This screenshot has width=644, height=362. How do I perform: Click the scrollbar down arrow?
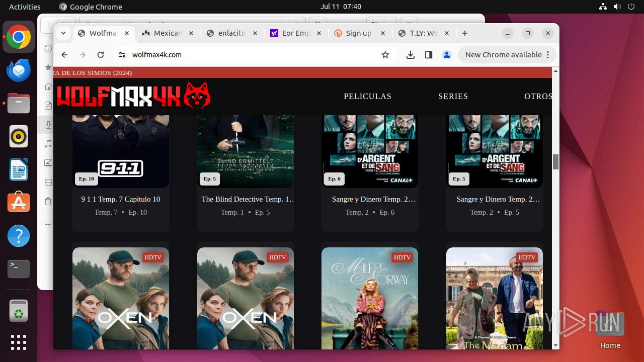(x=556, y=345)
